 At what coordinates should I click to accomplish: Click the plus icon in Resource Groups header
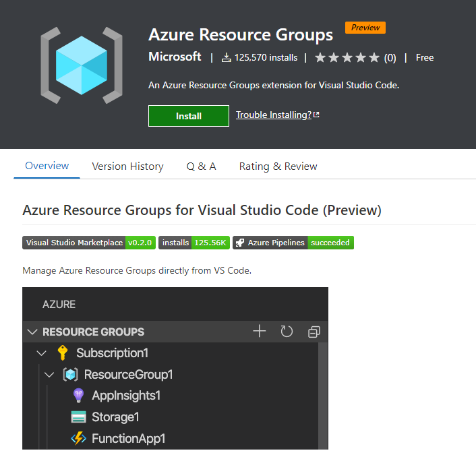(x=259, y=331)
